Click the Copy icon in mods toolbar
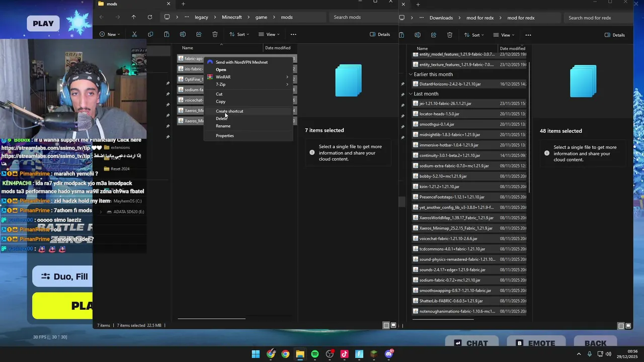The image size is (644, 362). click(150, 34)
